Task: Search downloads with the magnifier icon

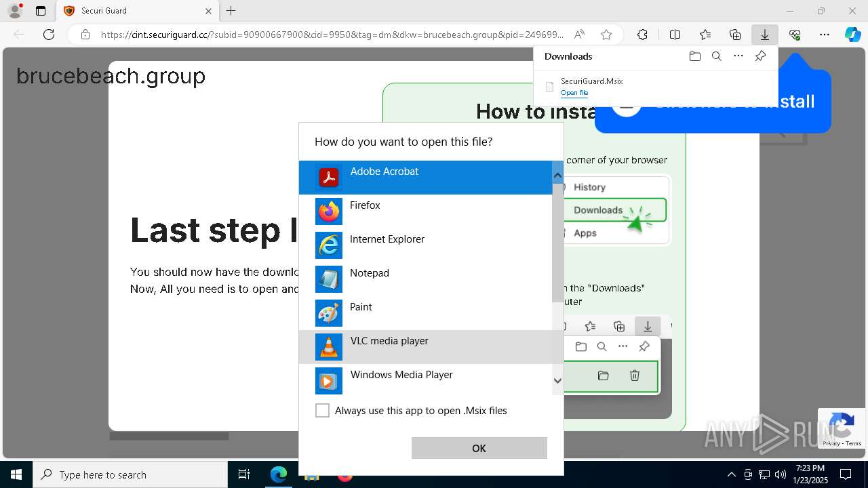Action: coord(716,56)
